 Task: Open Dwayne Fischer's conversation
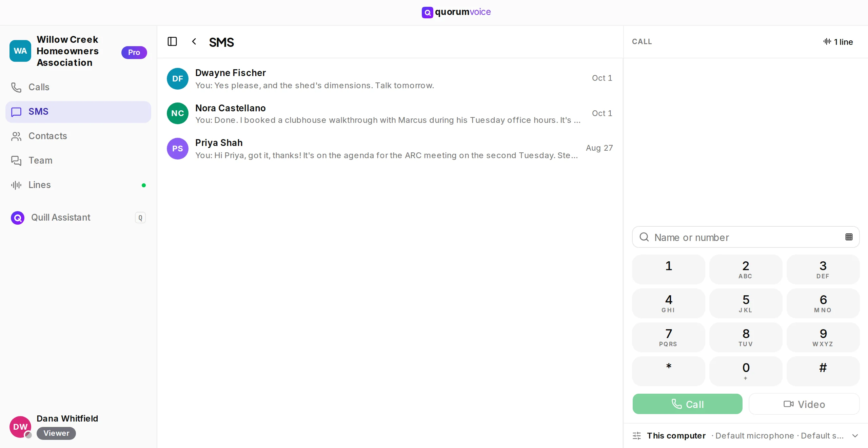[x=390, y=79]
